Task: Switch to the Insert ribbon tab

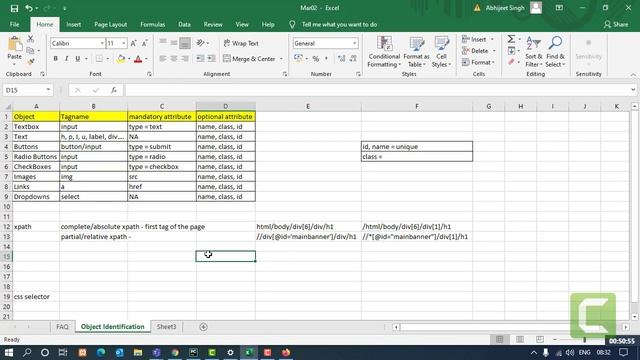Action: click(x=73, y=24)
